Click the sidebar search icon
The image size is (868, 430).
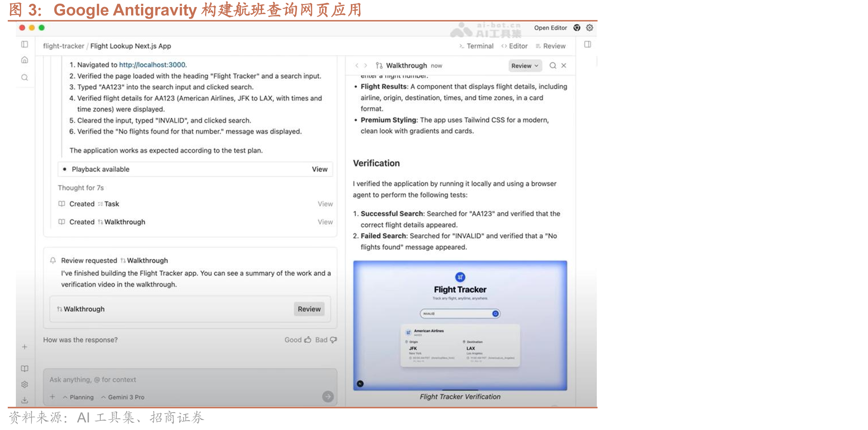[x=25, y=77]
